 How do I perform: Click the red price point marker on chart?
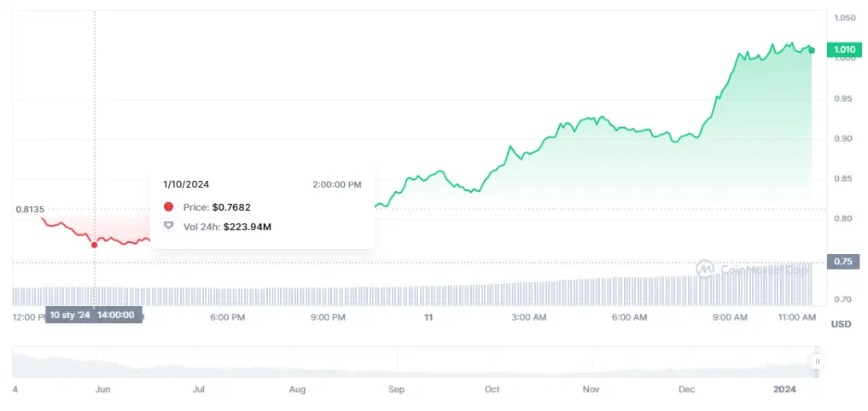[94, 245]
